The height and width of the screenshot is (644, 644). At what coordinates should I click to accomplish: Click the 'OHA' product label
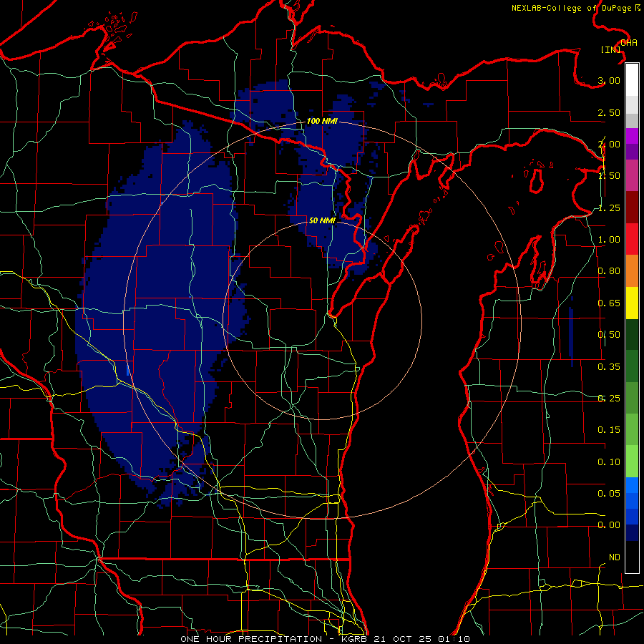pyautogui.click(x=629, y=43)
